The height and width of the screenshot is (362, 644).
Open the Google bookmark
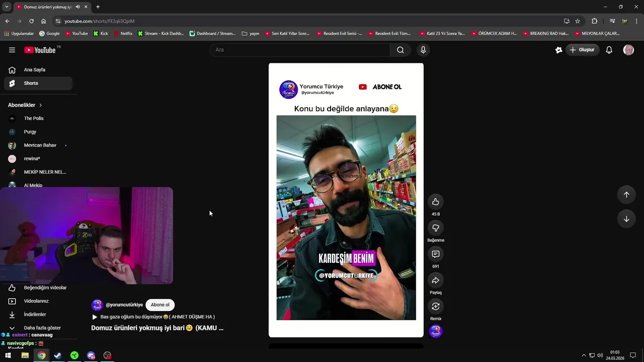(x=49, y=34)
